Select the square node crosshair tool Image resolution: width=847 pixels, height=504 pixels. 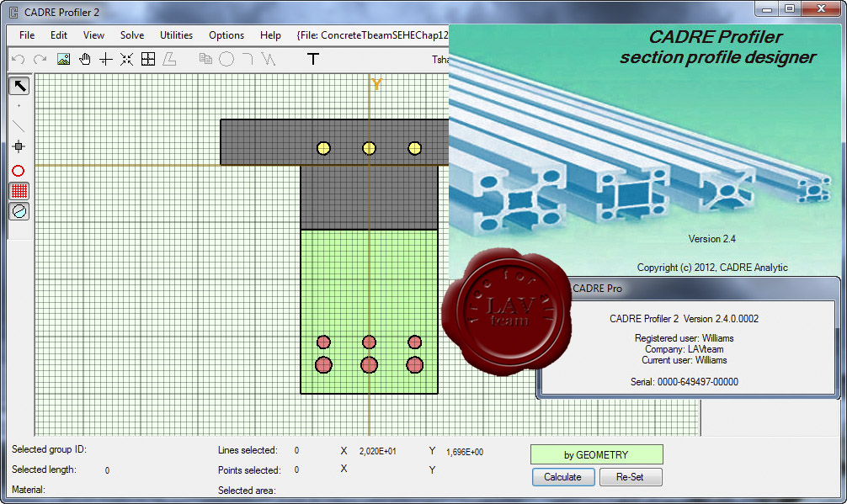point(19,146)
